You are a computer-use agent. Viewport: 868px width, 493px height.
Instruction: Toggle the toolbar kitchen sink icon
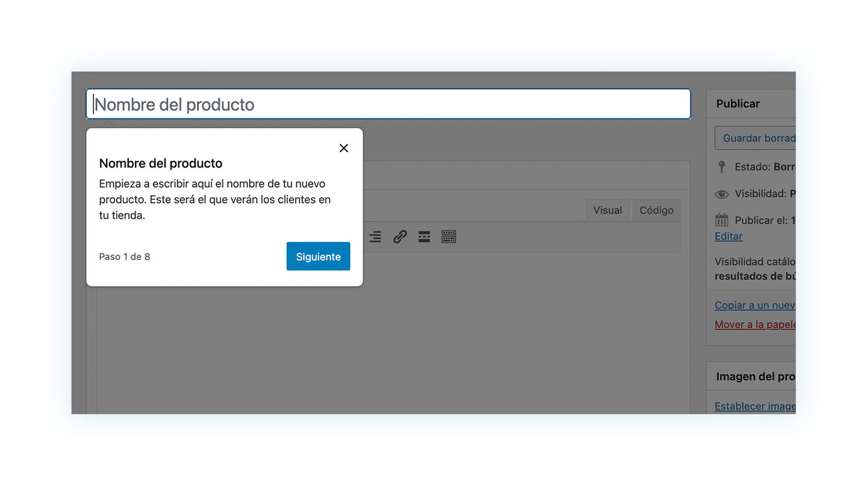coord(449,236)
